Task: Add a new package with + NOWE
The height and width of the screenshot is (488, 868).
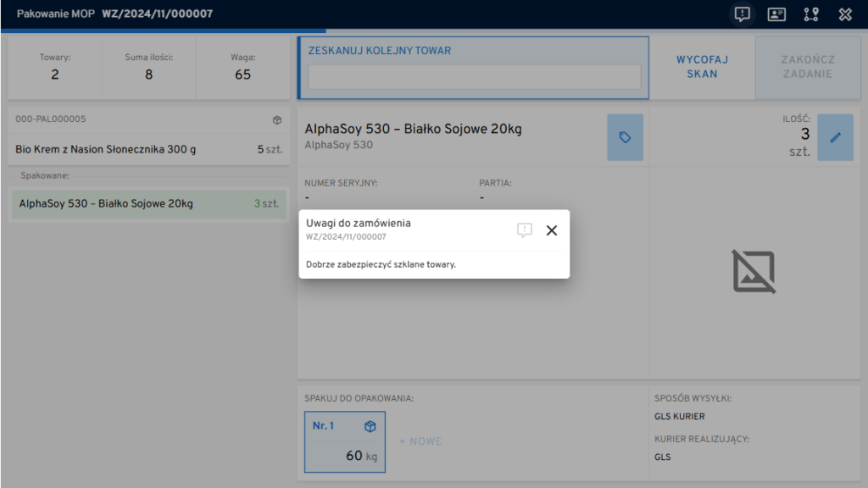Action: (420, 441)
